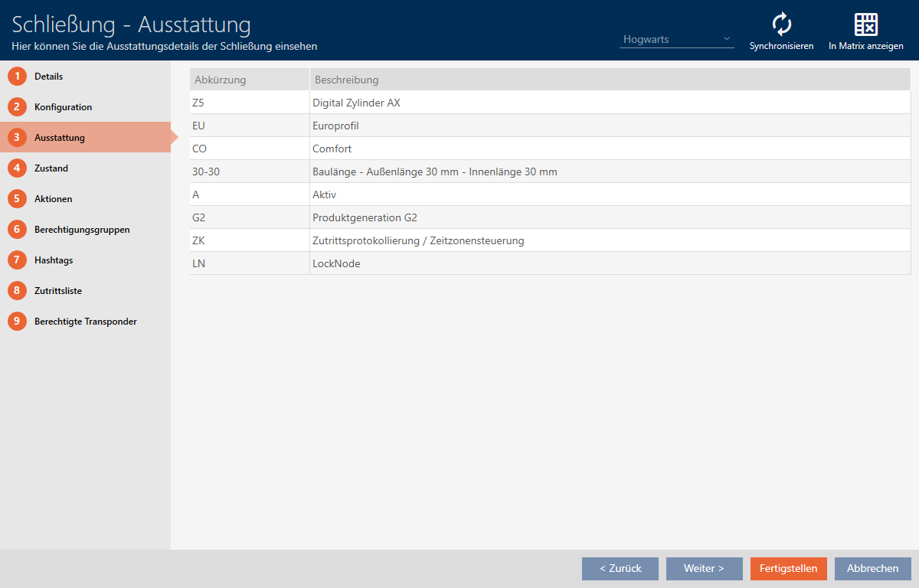Click the number 1 Details step circle
The image size is (919, 588).
pos(17,77)
